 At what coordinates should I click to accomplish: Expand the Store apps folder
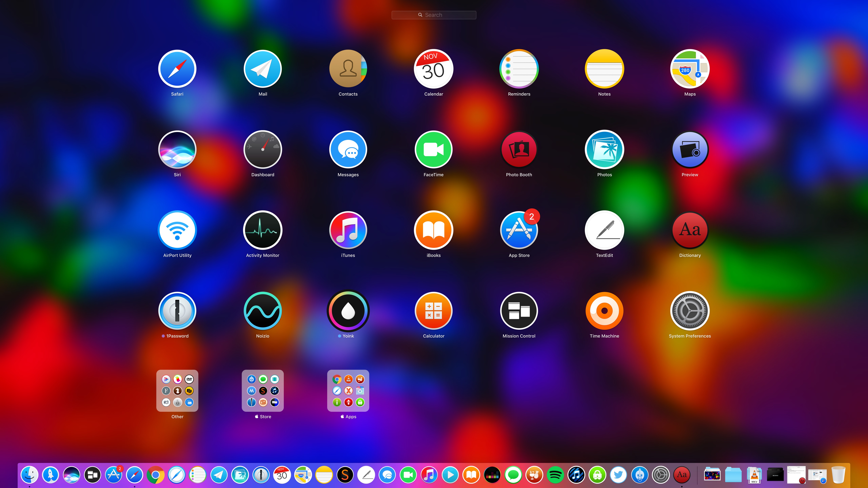[x=262, y=391]
